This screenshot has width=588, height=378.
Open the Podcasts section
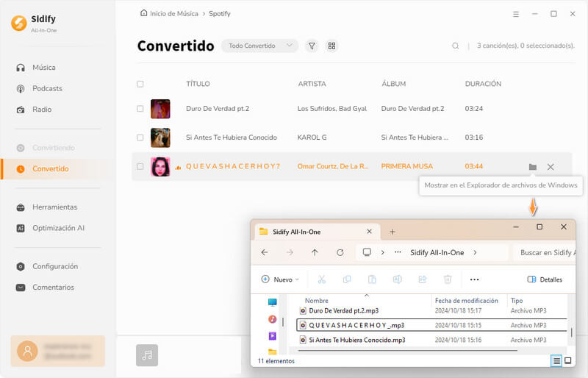tap(40, 88)
